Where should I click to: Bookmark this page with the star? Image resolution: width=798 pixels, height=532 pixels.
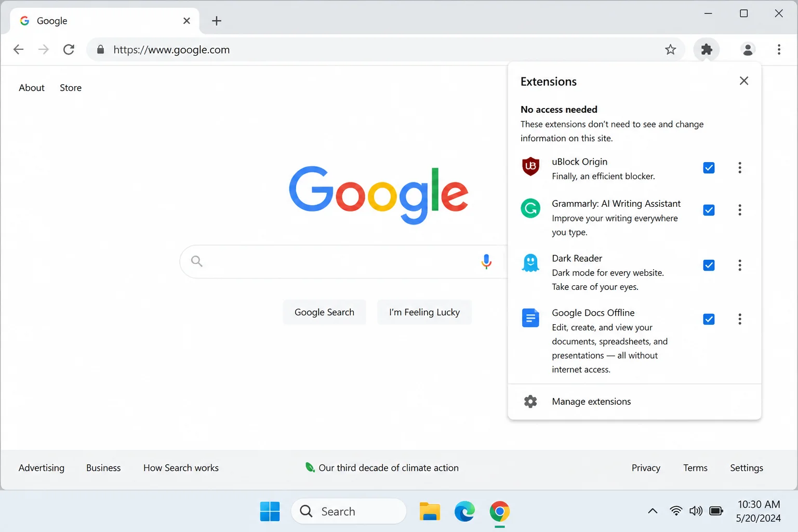670,49
